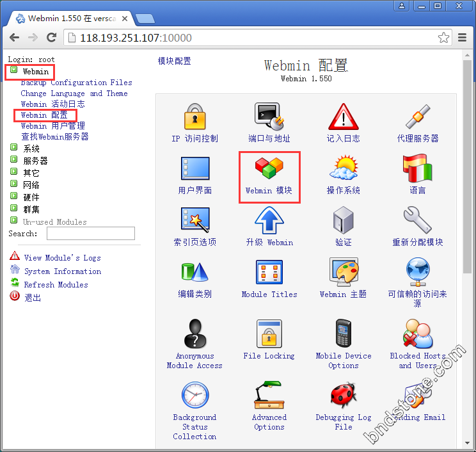476x452 pixels.
Task: Click View Module's Logs link
Action: point(62,258)
